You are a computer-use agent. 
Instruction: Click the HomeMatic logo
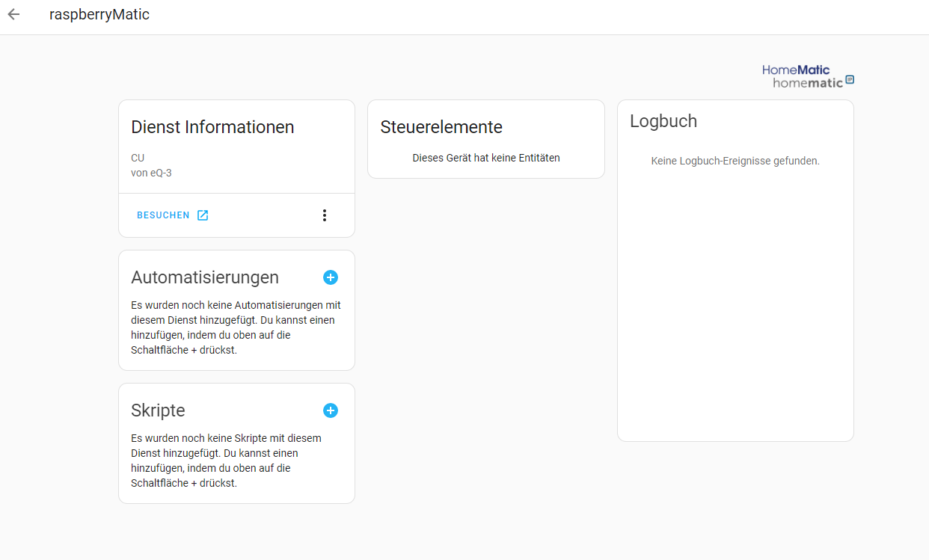click(808, 76)
